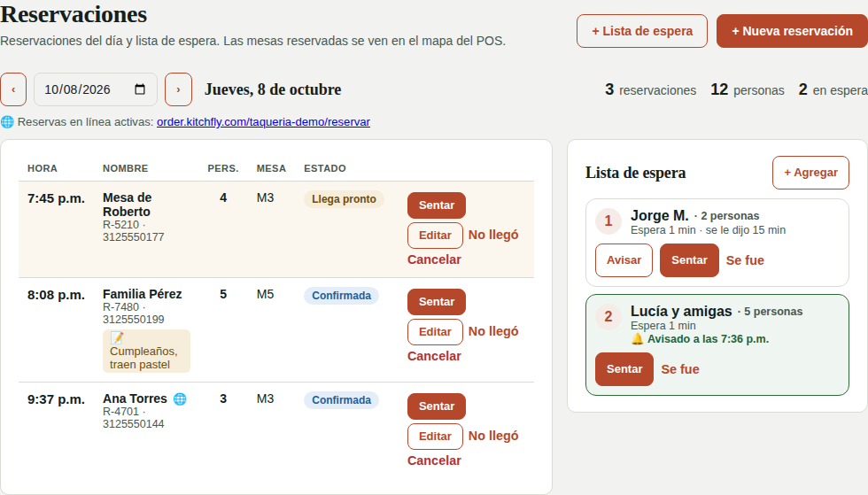Screen dimensions: 868x495
Task: Mark Lucía y amigas as Se fue
Action: [680, 369]
